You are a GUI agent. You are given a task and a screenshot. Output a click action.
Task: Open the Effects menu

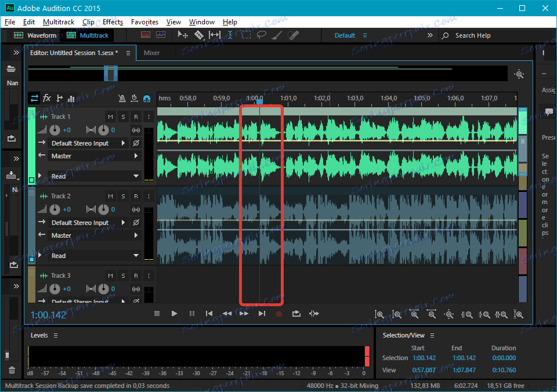coord(113,22)
